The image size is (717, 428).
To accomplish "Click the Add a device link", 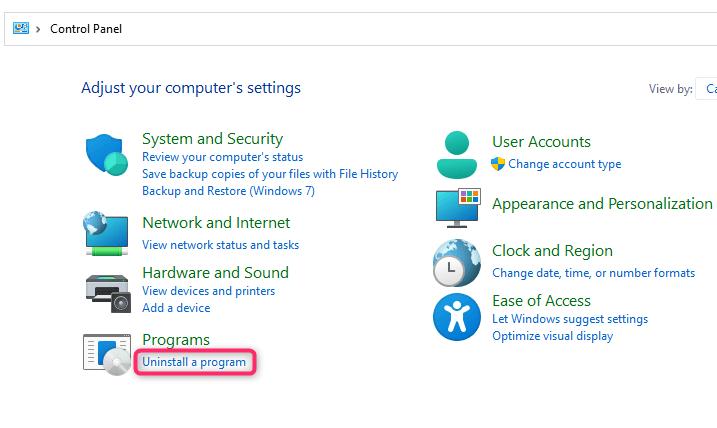I will (x=176, y=308).
